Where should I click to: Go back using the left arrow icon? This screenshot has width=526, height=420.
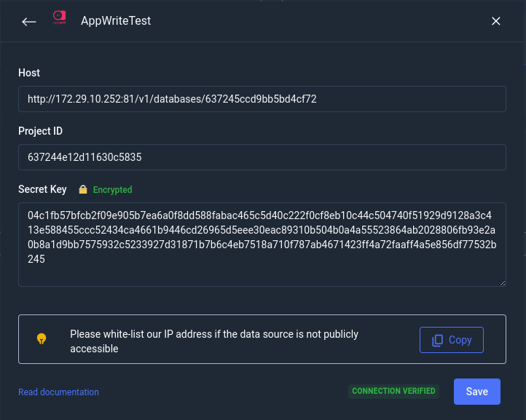[29, 22]
